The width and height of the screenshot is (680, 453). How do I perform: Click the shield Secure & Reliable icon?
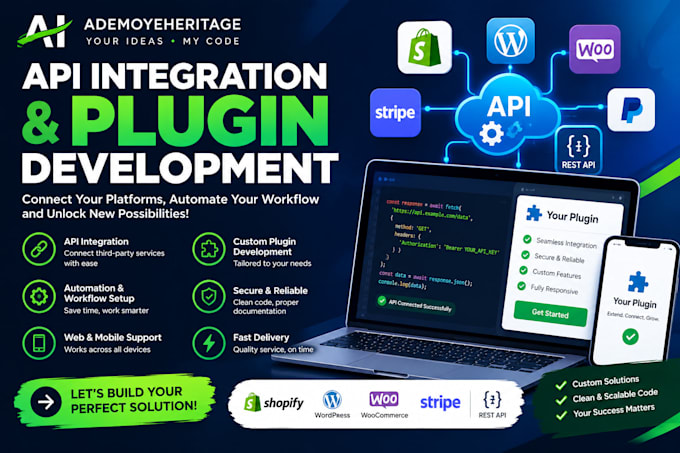209,297
